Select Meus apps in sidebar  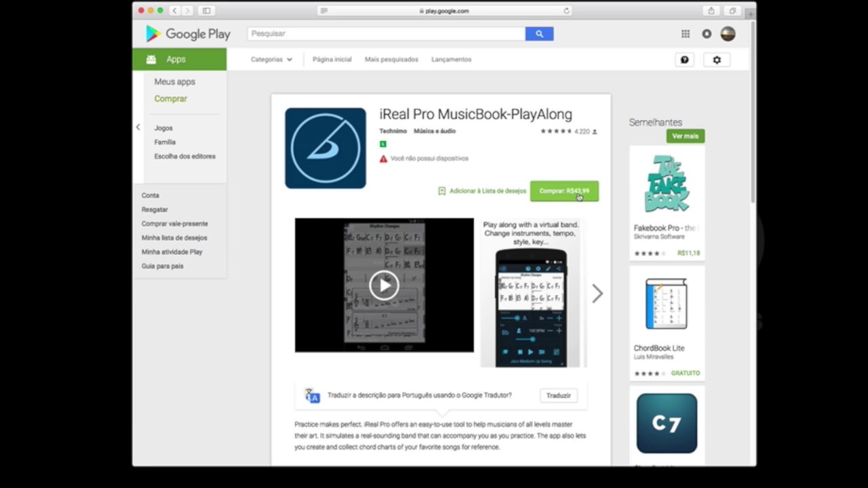coord(174,82)
